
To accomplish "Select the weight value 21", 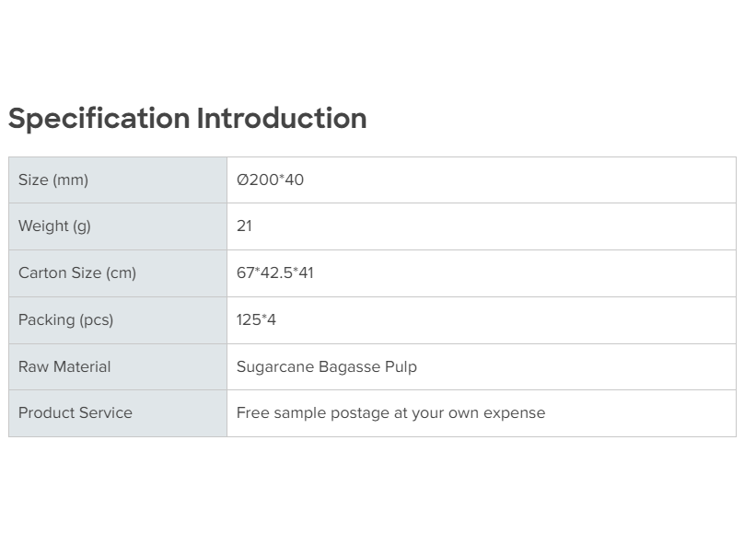I will (244, 226).
